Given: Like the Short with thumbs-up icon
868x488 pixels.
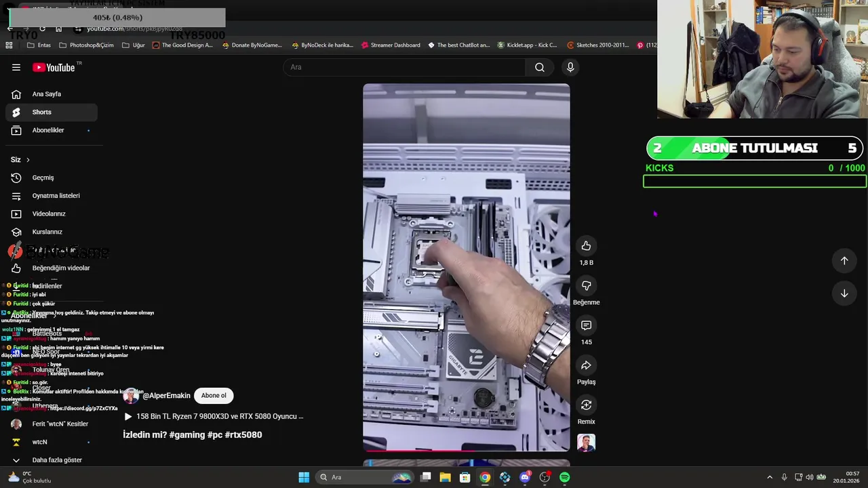Looking at the screenshot, I should pyautogui.click(x=586, y=246).
